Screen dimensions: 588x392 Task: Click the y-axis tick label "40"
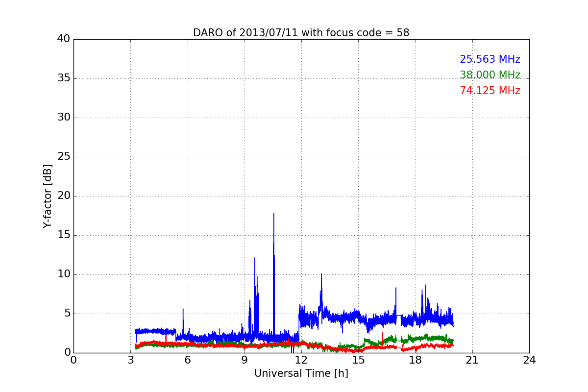64,39
